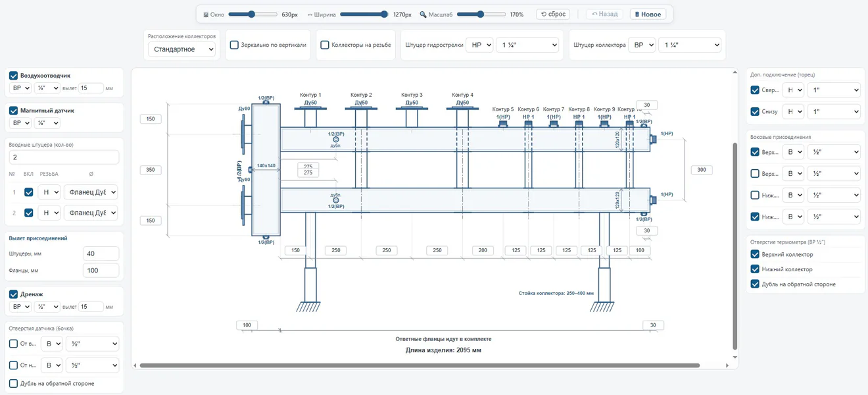Toggle the Воздухоотводчик checkbox
Image resolution: width=868 pixels, height=395 pixels.
[13, 76]
